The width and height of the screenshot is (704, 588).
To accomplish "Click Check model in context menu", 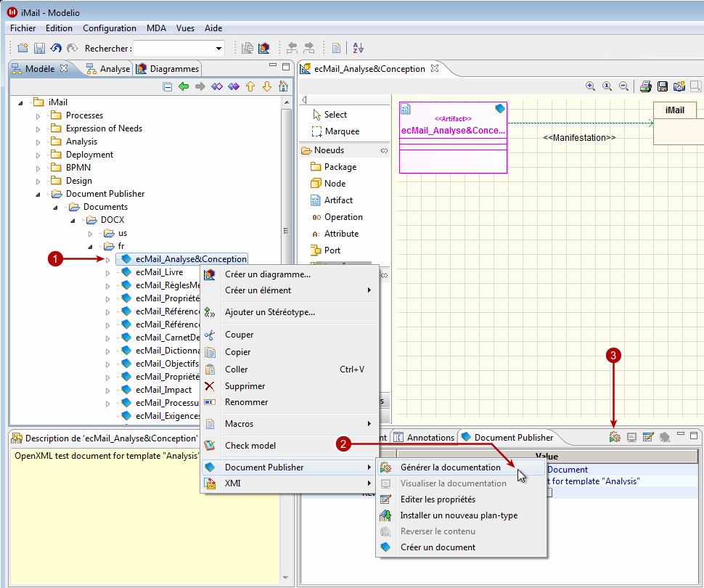I will [290, 445].
